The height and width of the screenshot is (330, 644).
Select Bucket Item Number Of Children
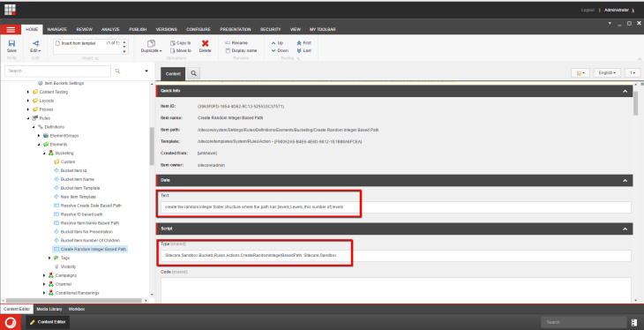tap(86, 240)
